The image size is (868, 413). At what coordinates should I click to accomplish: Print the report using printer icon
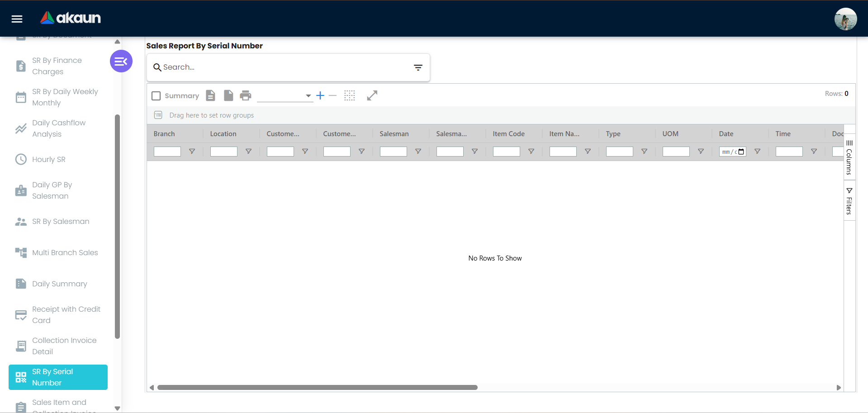click(246, 95)
